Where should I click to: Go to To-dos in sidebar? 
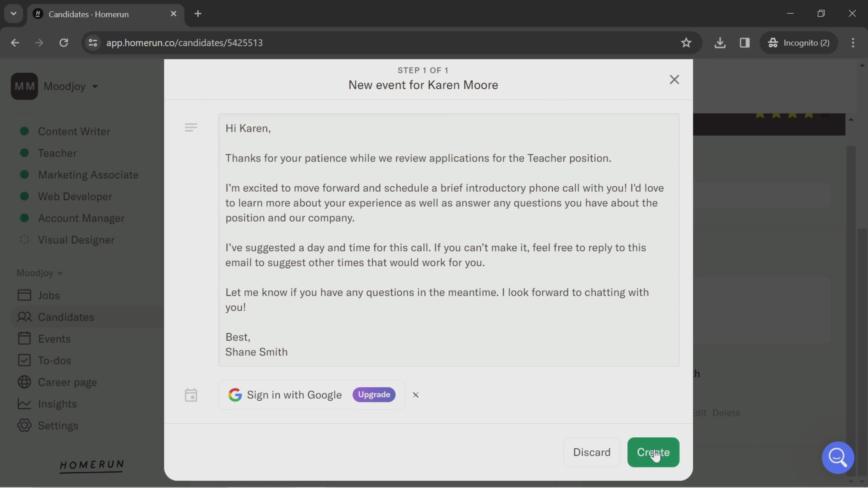click(x=54, y=360)
